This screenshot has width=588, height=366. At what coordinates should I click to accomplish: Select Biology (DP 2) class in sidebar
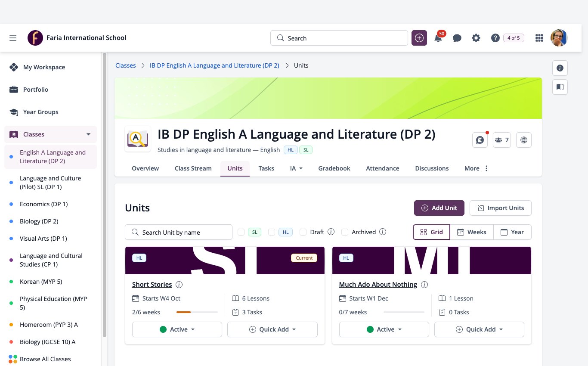click(50, 221)
